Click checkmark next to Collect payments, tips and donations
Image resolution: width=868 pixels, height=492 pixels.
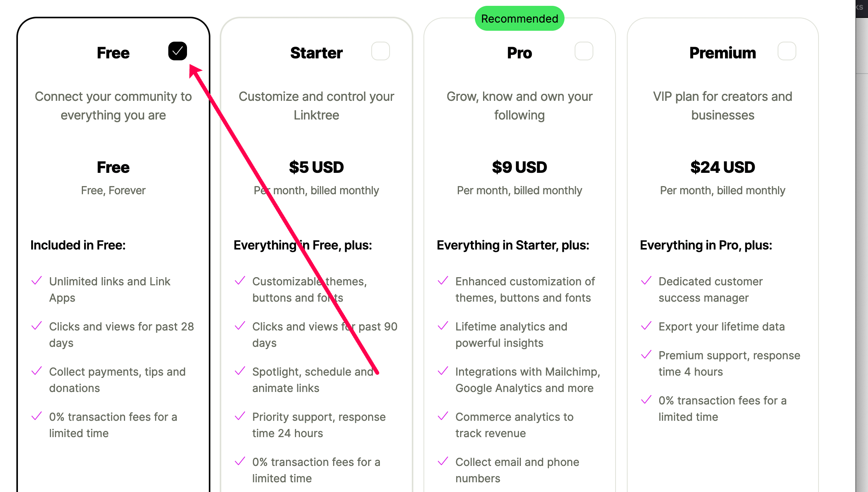(x=37, y=371)
